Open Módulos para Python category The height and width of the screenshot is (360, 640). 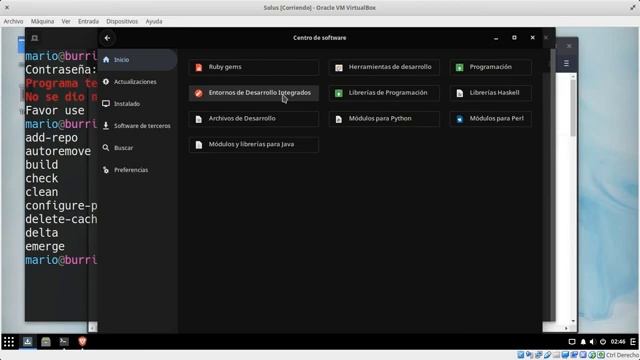384,119
